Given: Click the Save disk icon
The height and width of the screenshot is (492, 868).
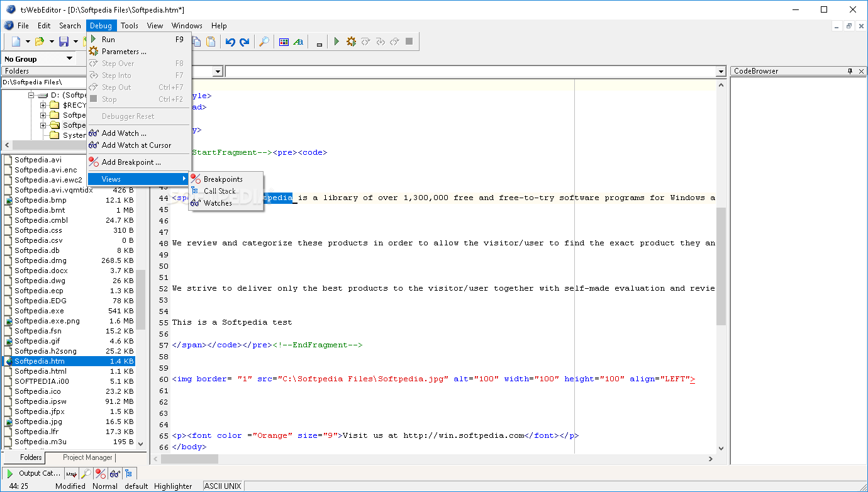Looking at the screenshot, I should point(64,42).
